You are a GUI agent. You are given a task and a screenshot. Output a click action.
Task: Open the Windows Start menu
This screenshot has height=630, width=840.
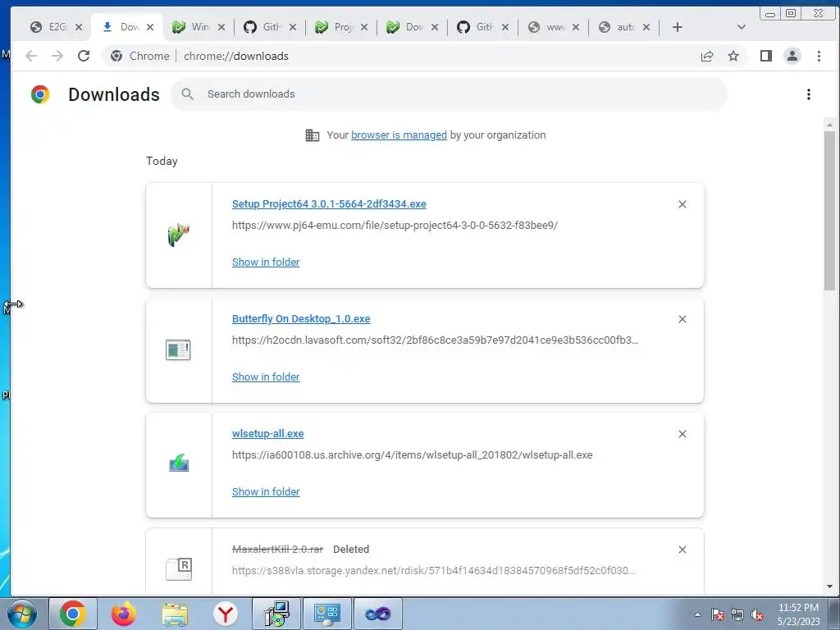click(x=22, y=614)
